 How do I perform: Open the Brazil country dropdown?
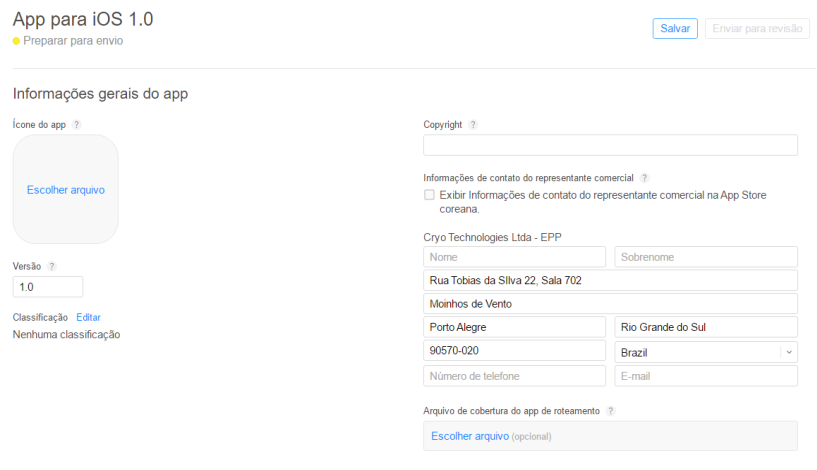(705, 352)
